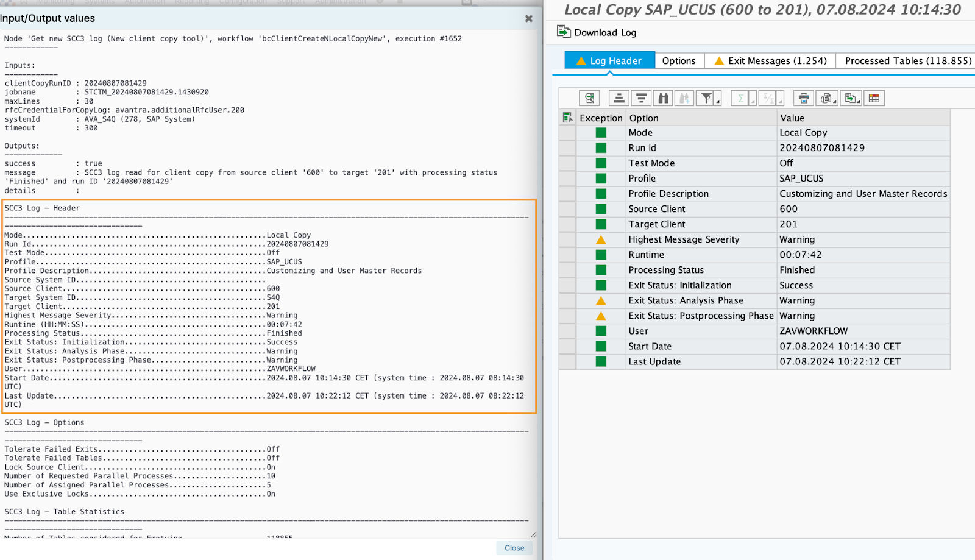Open the filter icon's dropdown arrow

pos(718,102)
